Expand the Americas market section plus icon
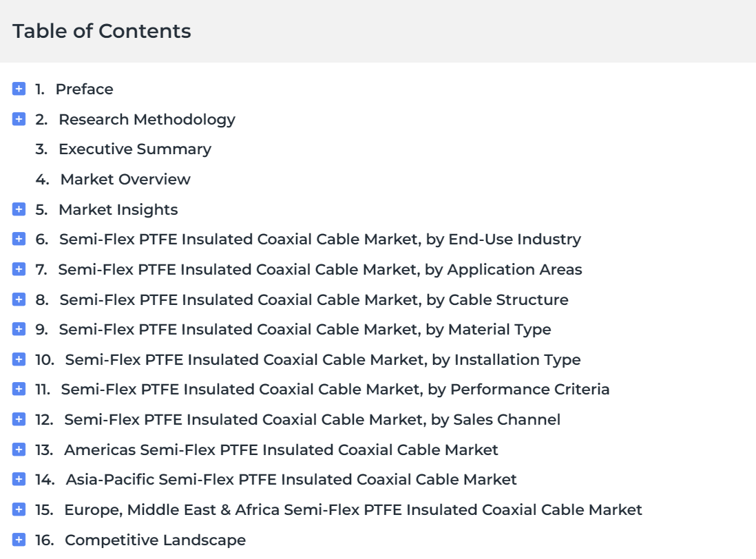Viewport: 756px width, 559px height. click(x=19, y=449)
